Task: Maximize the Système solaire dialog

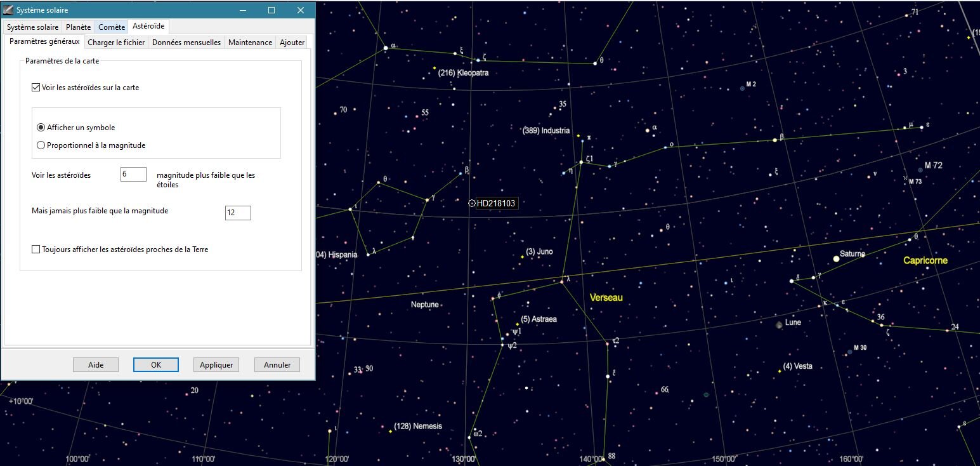Action: click(271, 10)
